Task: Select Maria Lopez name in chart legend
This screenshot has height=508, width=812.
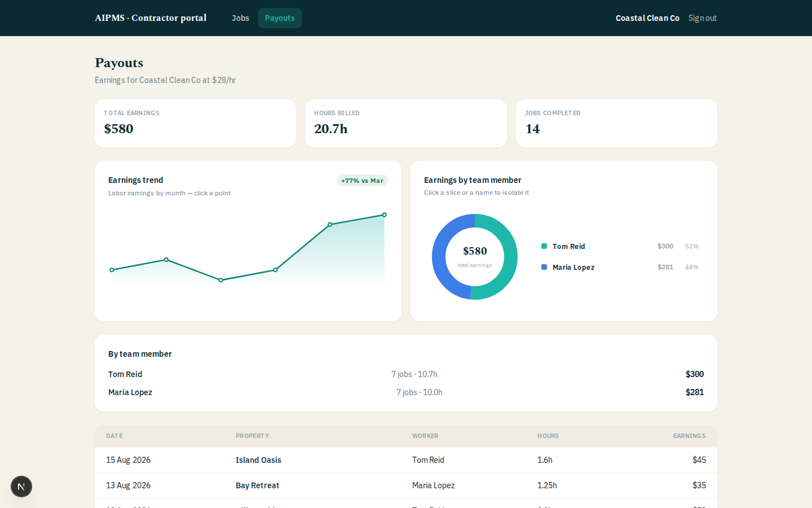Action: coord(573,267)
